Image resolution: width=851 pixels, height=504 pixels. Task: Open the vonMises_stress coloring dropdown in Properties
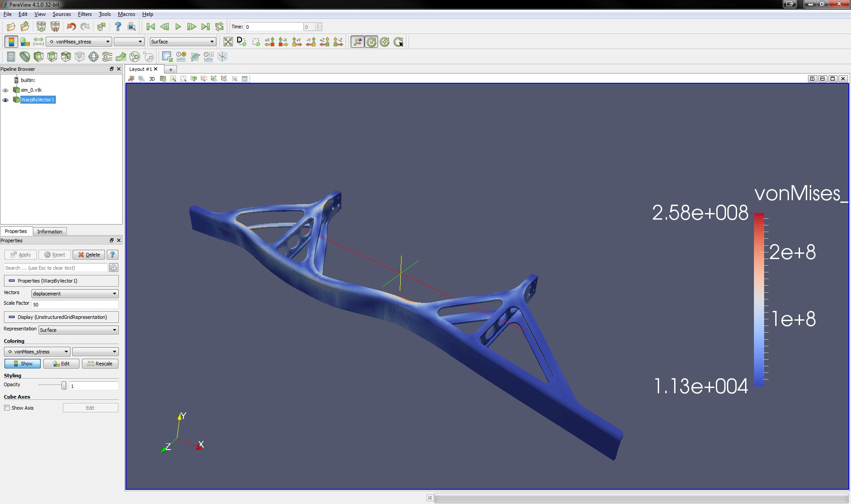pyautogui.click(x=37, y=352)
